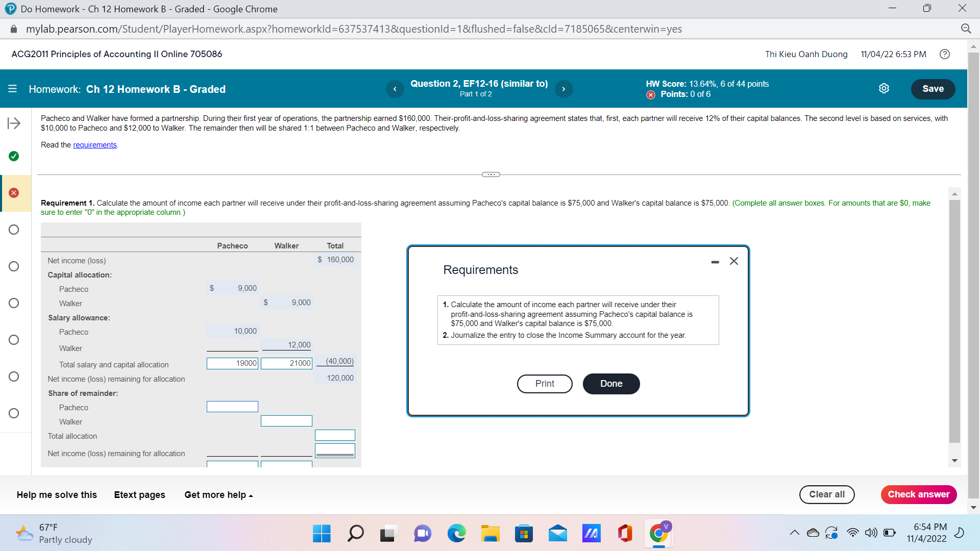Show hidden system tray icons chevron
The height and width of the screenshot is (551, 980).
[794, 533]
